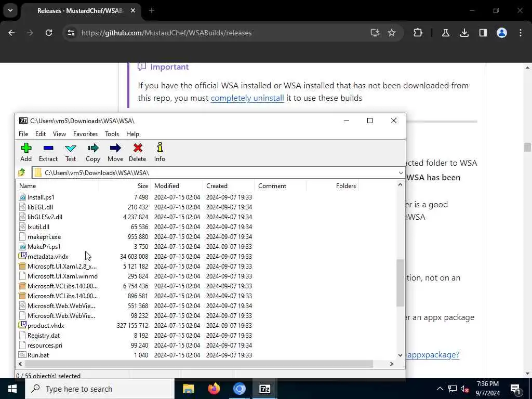The height and width of the screenshot is (399, 532).
Task: Select the makepri.exe file
Action: [x=44, y=237]
